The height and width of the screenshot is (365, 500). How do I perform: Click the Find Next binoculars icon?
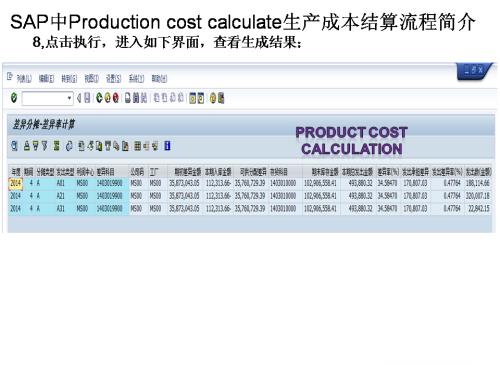click(144, 98)
